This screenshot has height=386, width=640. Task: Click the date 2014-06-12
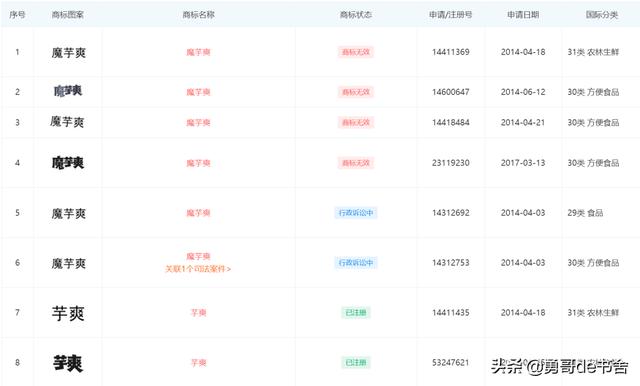coord(523,92)
